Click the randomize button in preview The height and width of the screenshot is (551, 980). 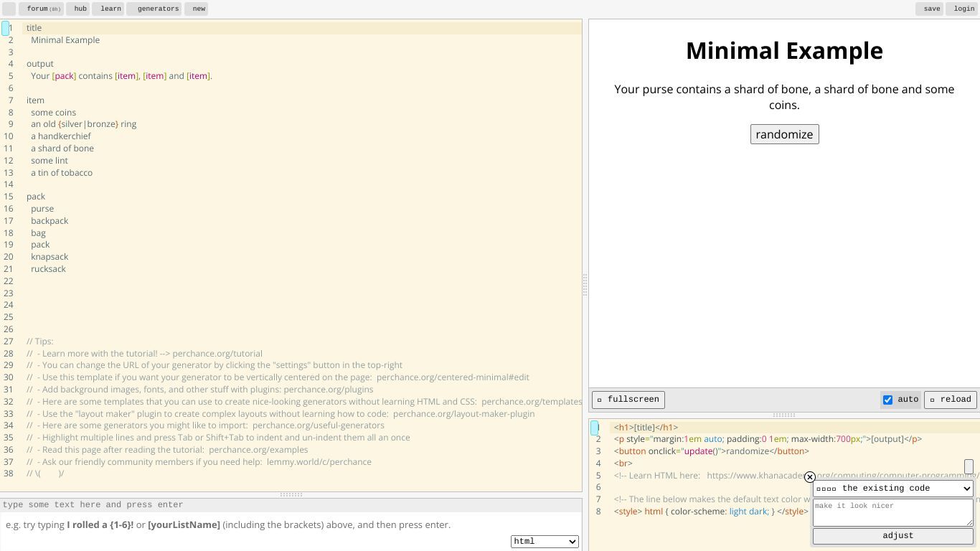(x=784, y=134)
